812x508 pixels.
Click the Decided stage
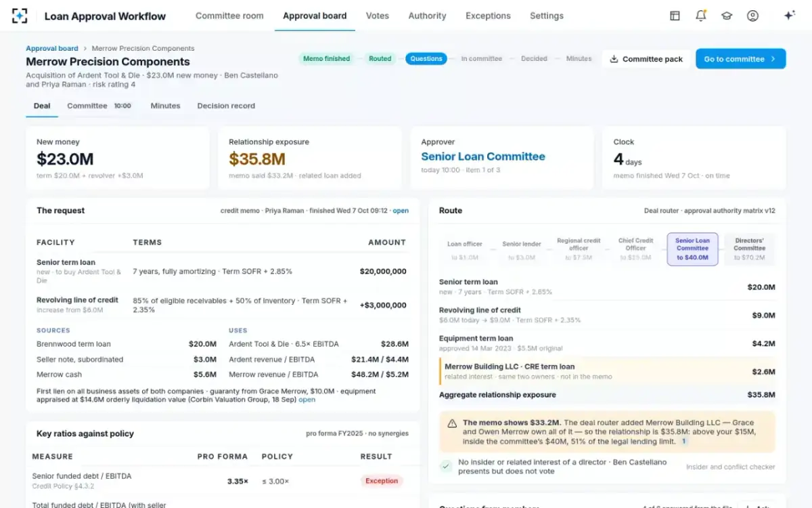pyautogui.click(x=534, y=59)
